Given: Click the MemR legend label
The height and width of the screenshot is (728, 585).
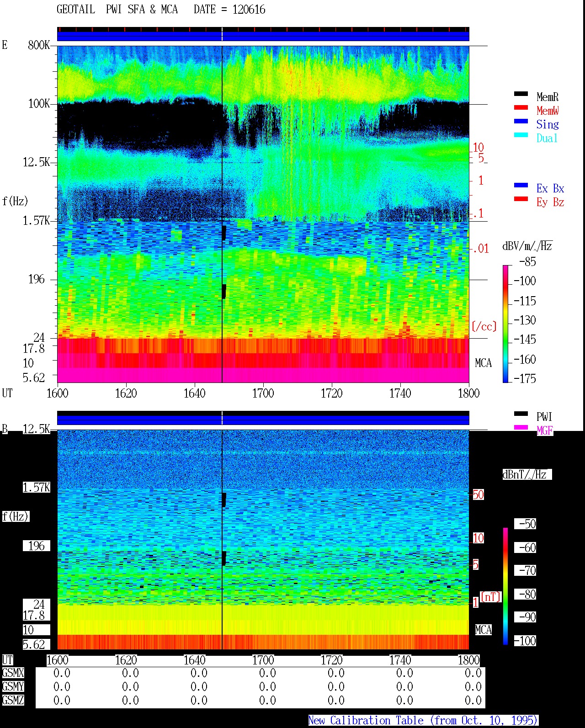Looking at the screenshot, I should 548,97.
